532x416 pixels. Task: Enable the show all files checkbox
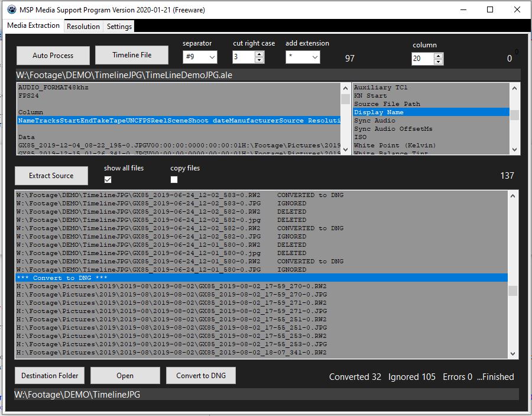(108, 179)
